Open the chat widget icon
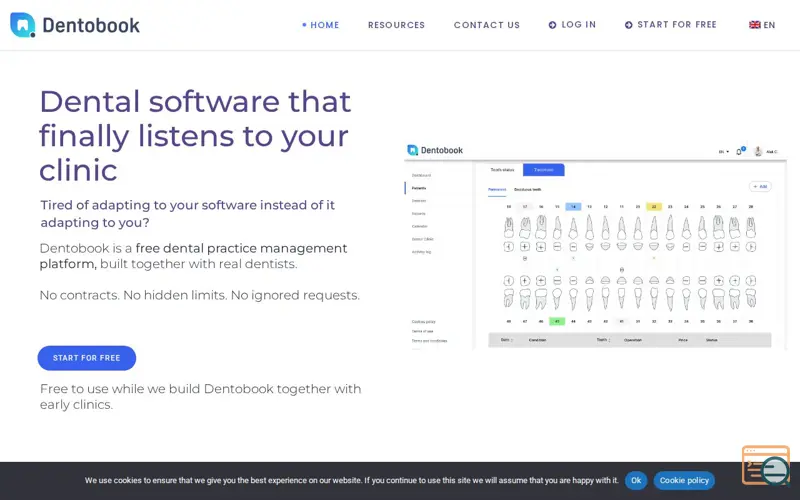800x500 pixels. pos(766,465)
